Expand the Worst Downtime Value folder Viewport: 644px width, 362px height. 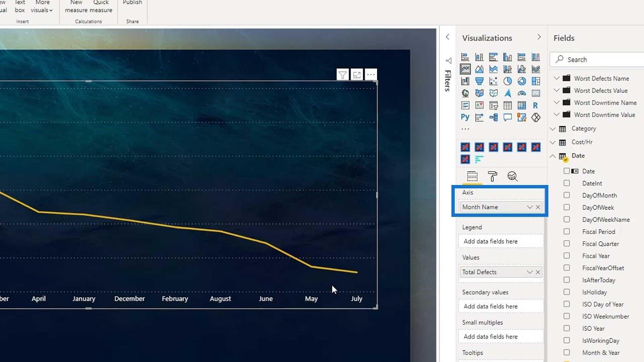point(557,114)
